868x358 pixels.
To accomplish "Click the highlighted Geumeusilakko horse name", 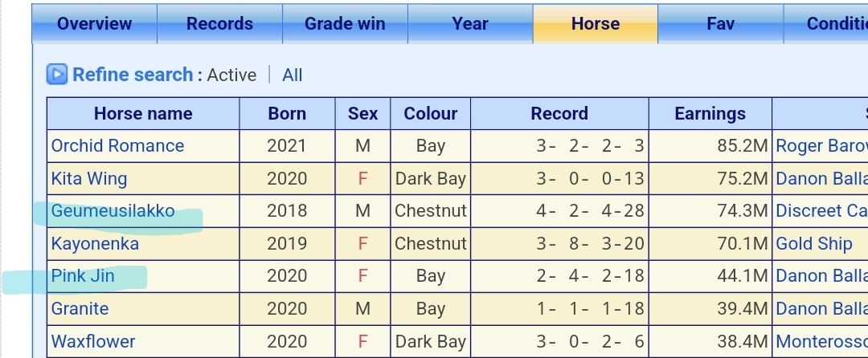I will (x=113, y=211).
